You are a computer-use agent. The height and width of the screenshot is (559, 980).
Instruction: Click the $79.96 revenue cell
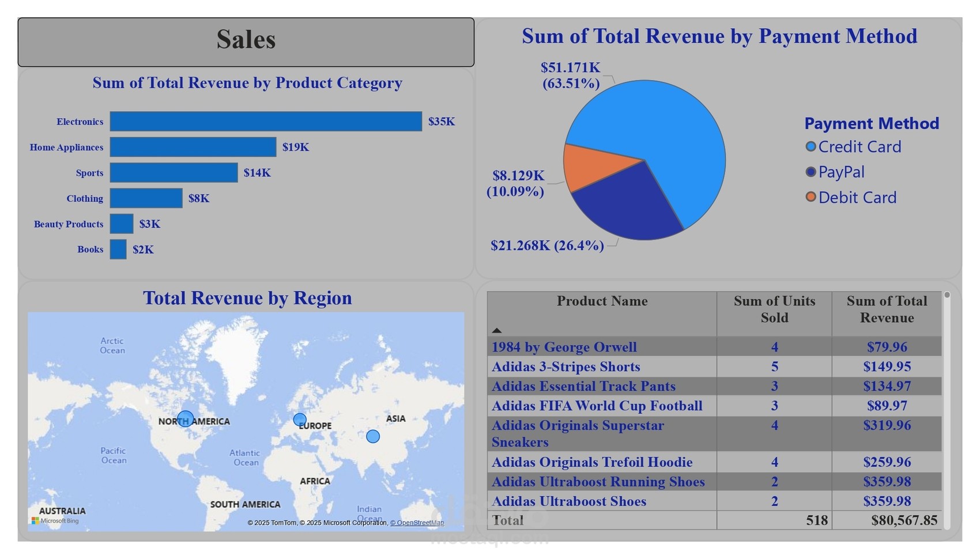(x=887, y=347)
